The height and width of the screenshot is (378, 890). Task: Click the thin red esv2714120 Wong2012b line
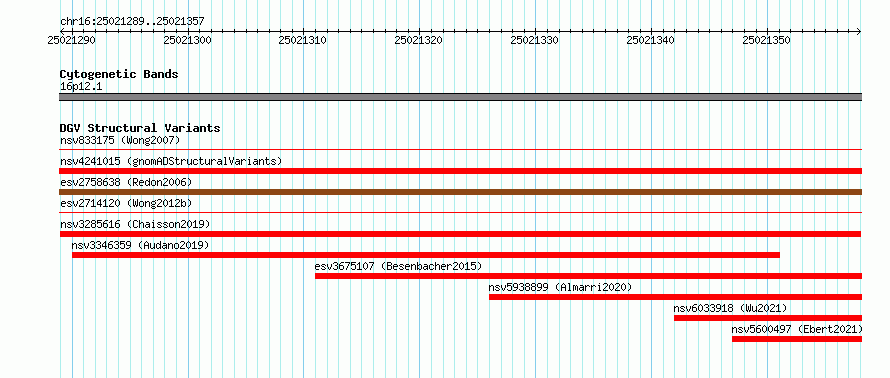pyautogui.click(x=460, y=213)
